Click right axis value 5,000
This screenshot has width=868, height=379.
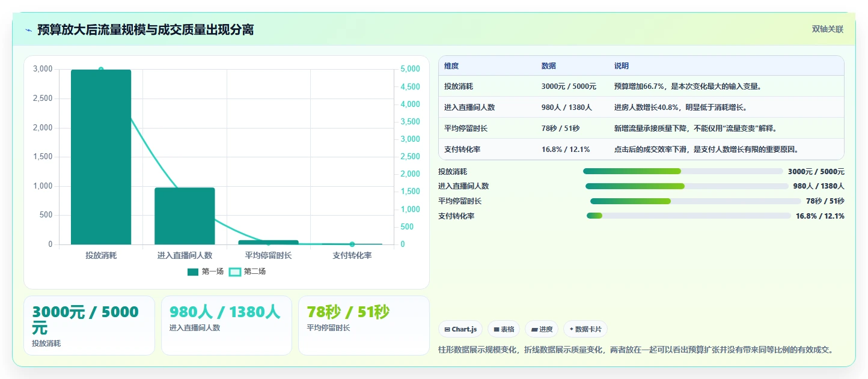pyautogui.click(x=410, y=69)
